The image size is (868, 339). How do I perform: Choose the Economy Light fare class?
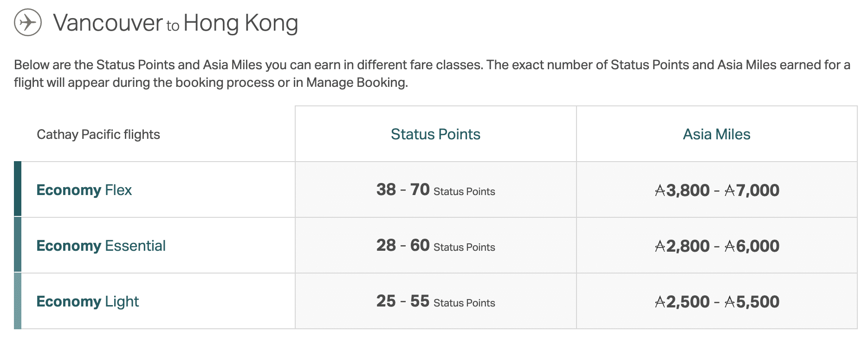click(x=87, y=301)
